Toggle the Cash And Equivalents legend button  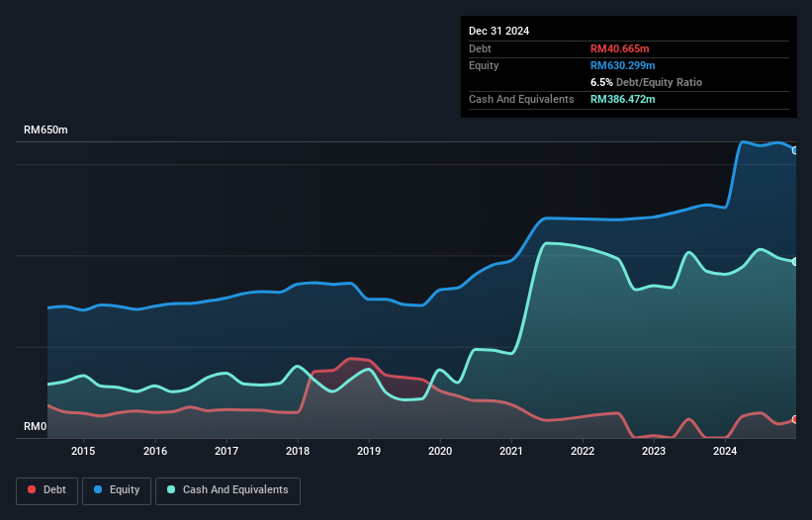click(x=227, y=490)
